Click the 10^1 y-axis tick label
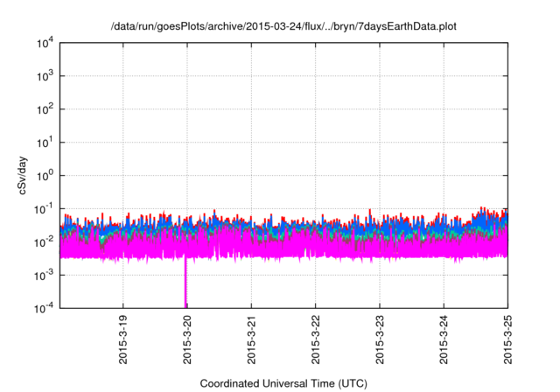This screenshot has height=392, width=560. click(x=45, y=143)
